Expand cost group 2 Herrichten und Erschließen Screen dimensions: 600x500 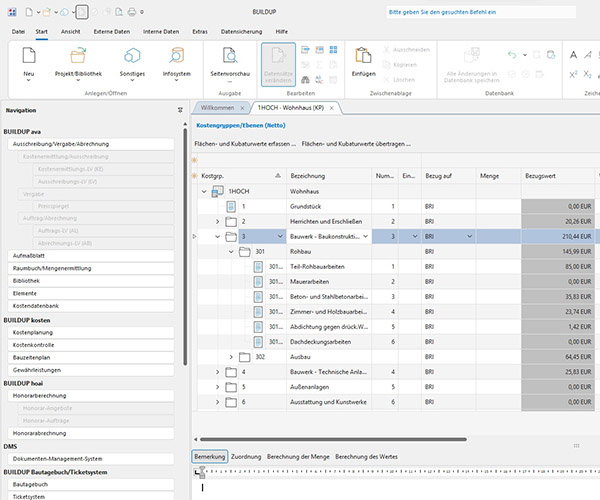(217, 221)
